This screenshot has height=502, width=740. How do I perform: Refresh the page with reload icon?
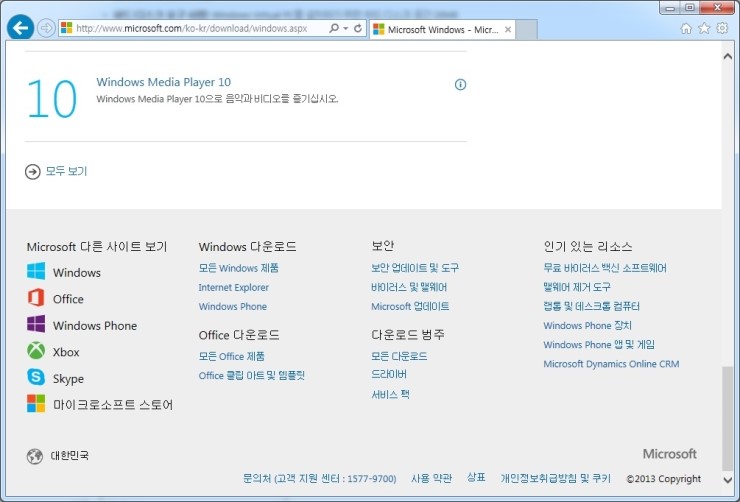[358, 28]
